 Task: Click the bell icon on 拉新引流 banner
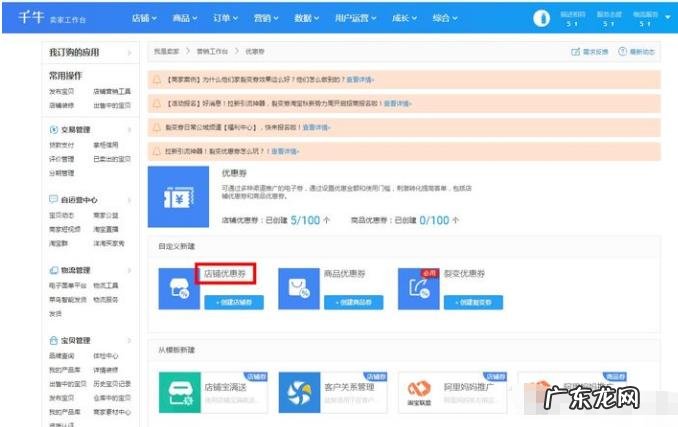pyautogui.click(x=157, y=151)
